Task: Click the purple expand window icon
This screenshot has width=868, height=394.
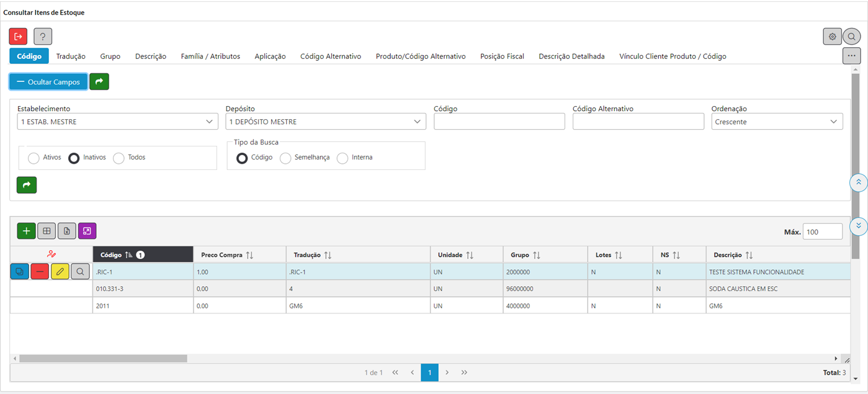Action: click(x=87, y=231)
